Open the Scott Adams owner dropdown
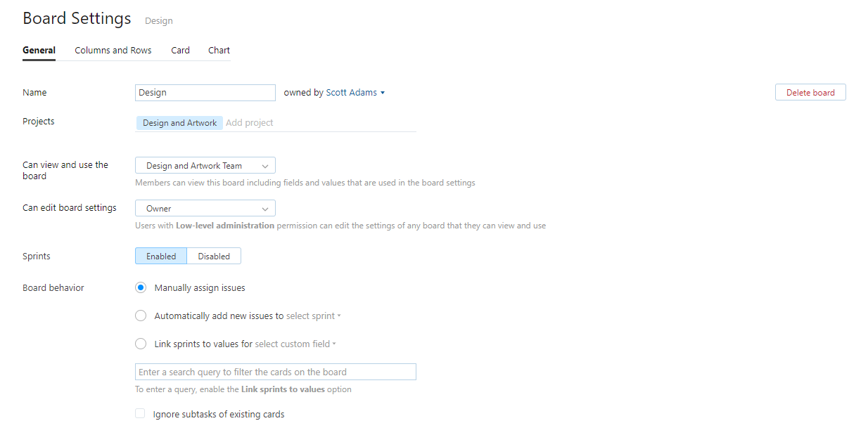 click(x=355, y=93)
